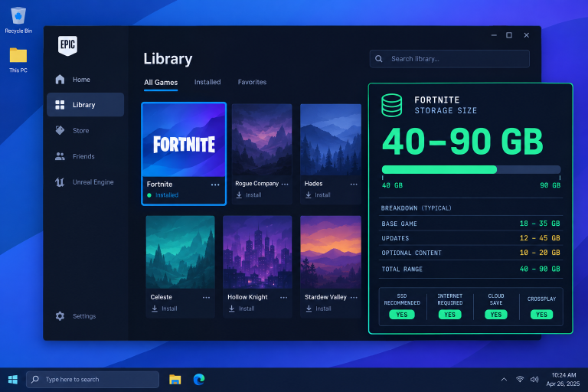Screen dimensions: 588x392
Task: Click the Search library input field
Action: pyautogui.click(x=449, y=59)
